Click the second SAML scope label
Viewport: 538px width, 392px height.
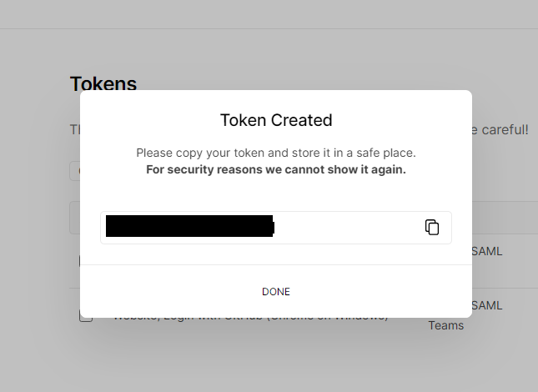(x=487, y=305)
